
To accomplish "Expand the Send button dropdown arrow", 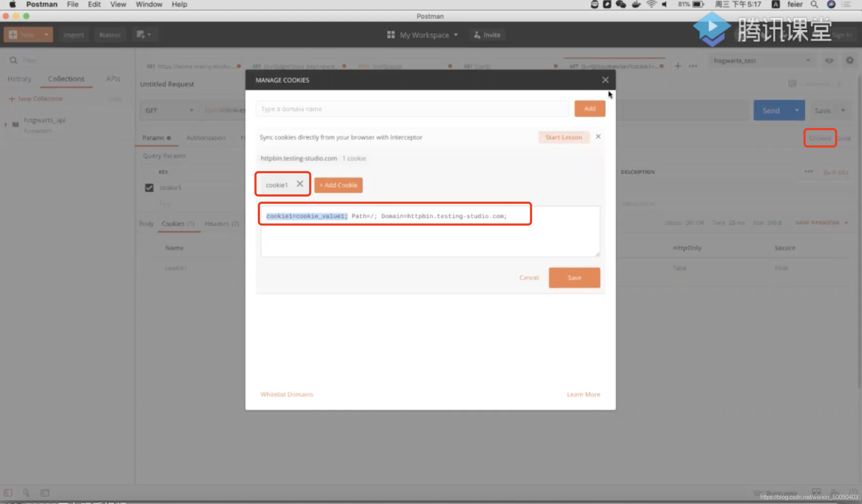I will [796, 111].
